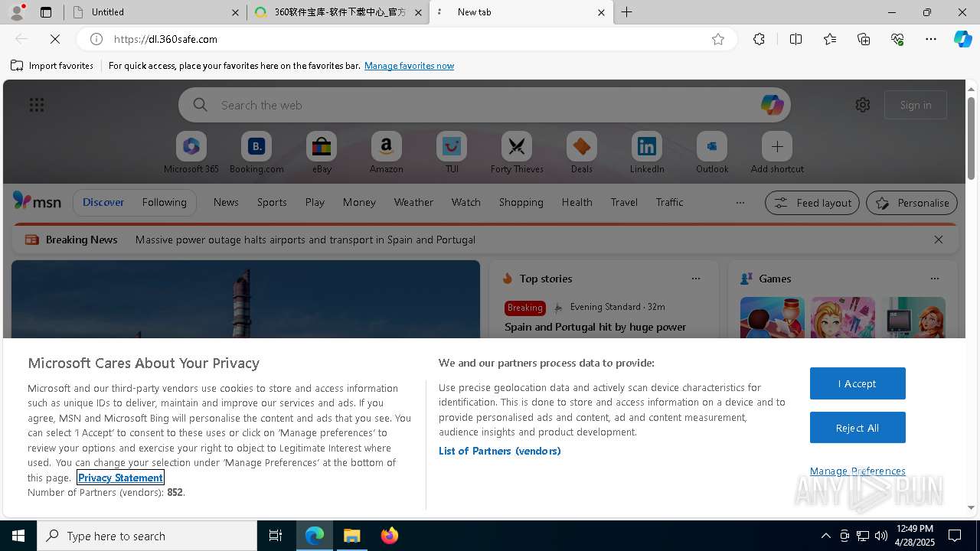
Task: Show hidden system tray icons chevron
Action: [x=825, y=536]
